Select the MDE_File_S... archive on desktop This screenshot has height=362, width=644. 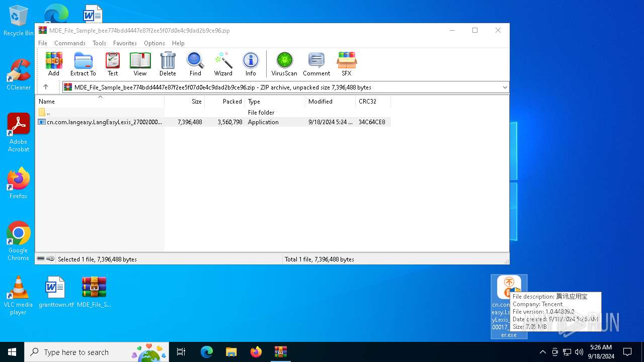click(94, 292)
